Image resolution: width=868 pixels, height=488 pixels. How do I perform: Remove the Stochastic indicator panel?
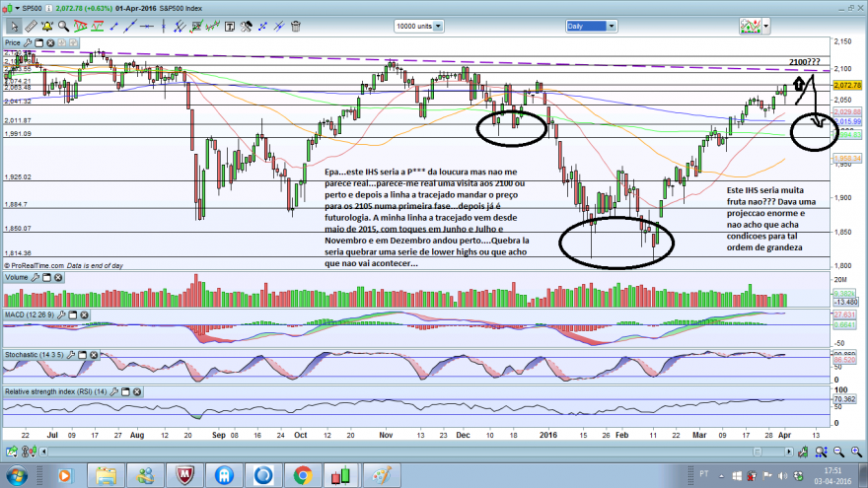point(94,355)
